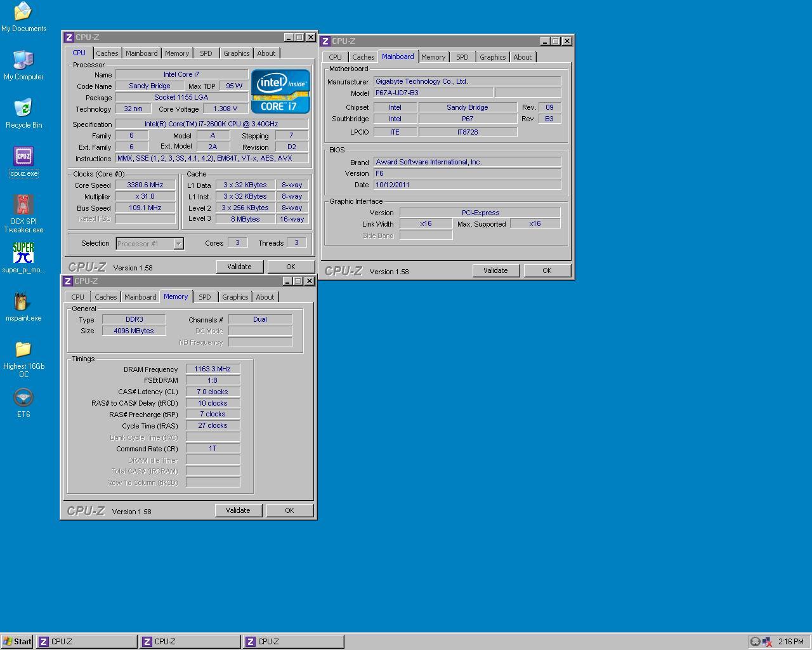Click the FSB:DRAM 1:8 value

pos(213,380)
